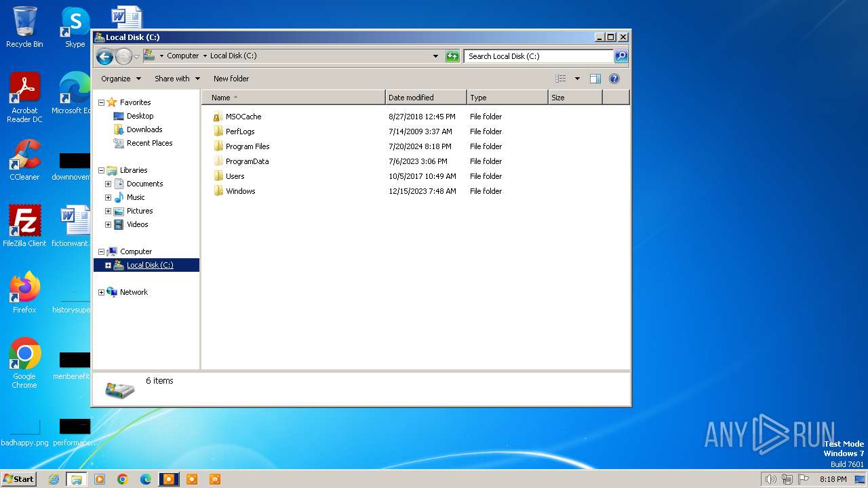Open Recycle Bin on desktop
Image resolution: width=868 pixels, height=488 pixels.
tap(24, 27)
